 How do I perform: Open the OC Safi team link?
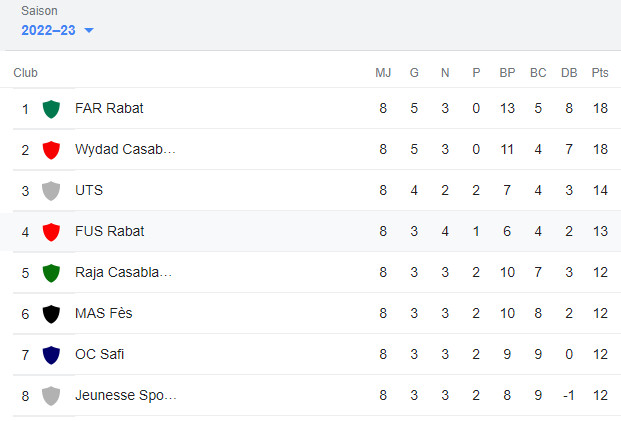click(x=100, y=354)
